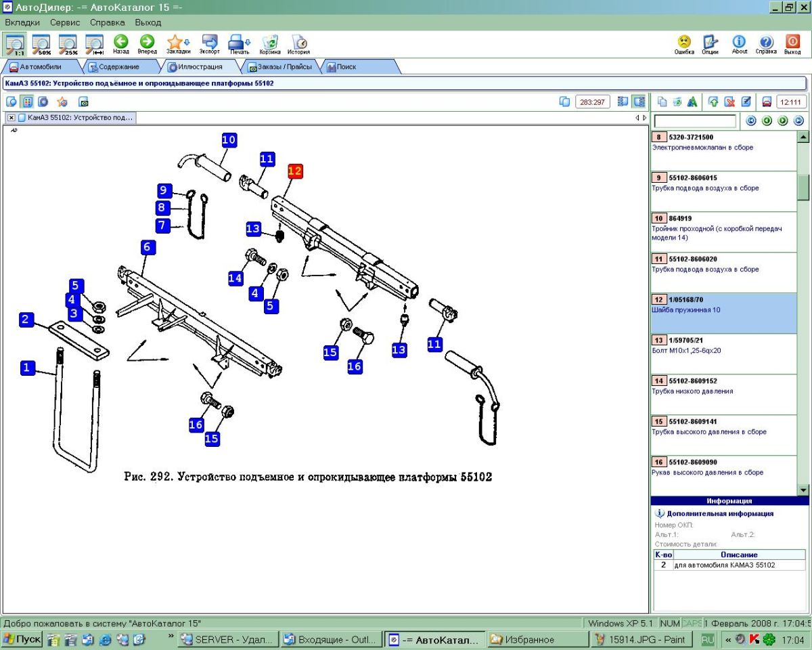
Task: Click the red X delete icon in parts toolbar
Action: [730, 102]
